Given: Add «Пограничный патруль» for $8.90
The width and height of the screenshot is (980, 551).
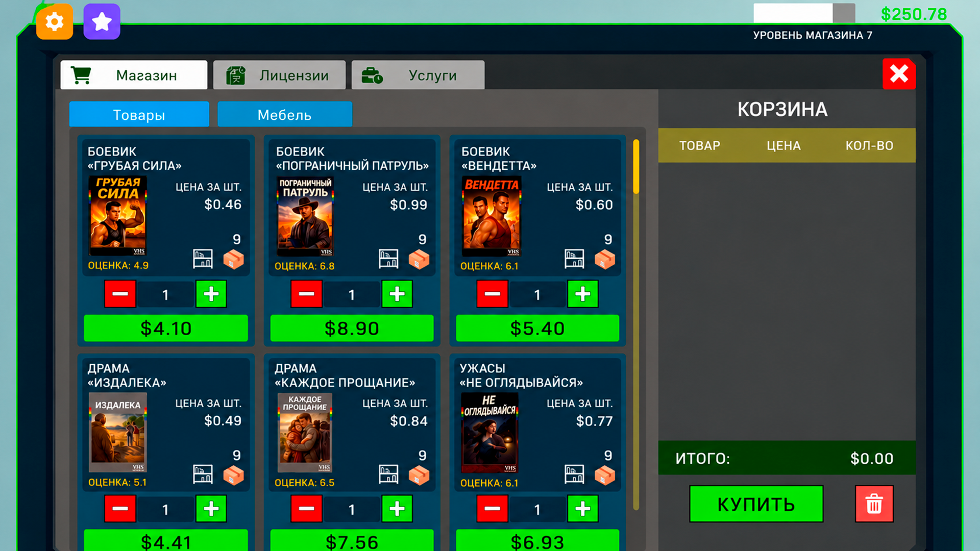Looking at the screenshot, I should click(x=352, y=328).
